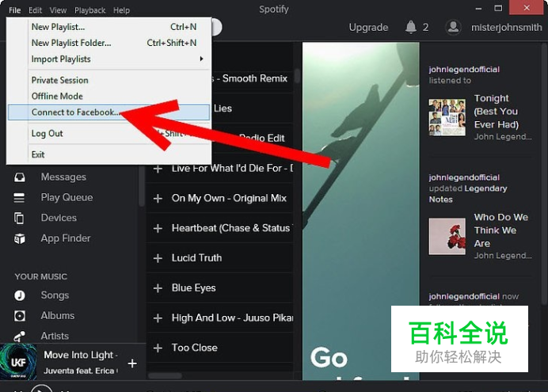Select the Lucid Truth track title

point(196,258)
